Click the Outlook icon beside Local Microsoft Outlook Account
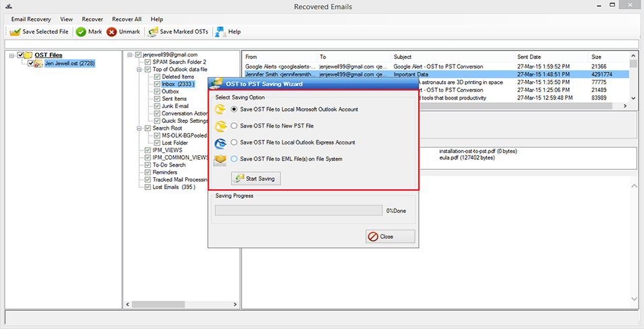Screen dimensions: 644x329 (221, 110)
